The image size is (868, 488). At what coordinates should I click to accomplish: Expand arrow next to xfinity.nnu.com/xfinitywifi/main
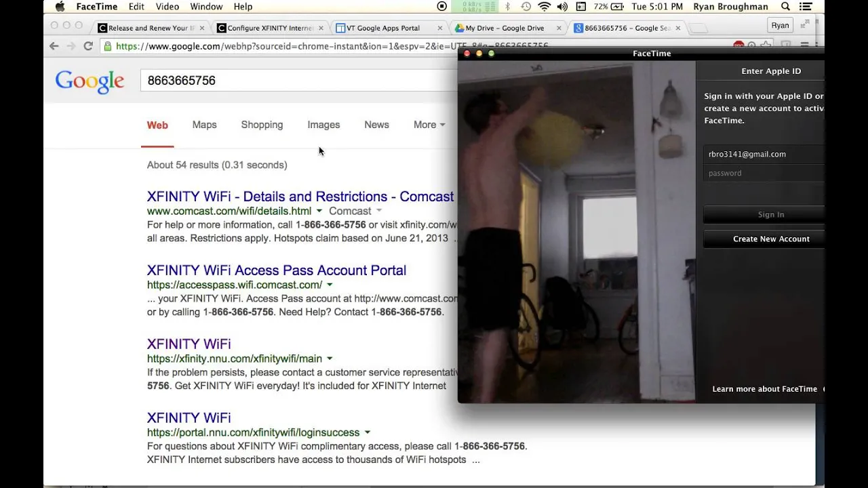click(330, 359)
